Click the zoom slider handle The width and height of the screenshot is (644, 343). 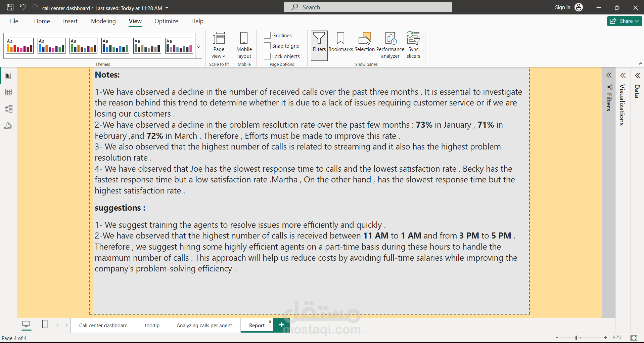pos(576,338)
